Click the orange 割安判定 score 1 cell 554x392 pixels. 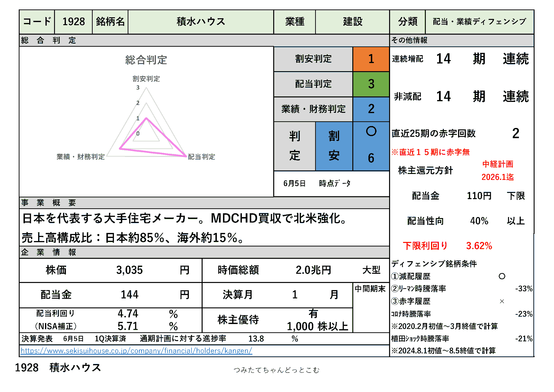(371, 59)
